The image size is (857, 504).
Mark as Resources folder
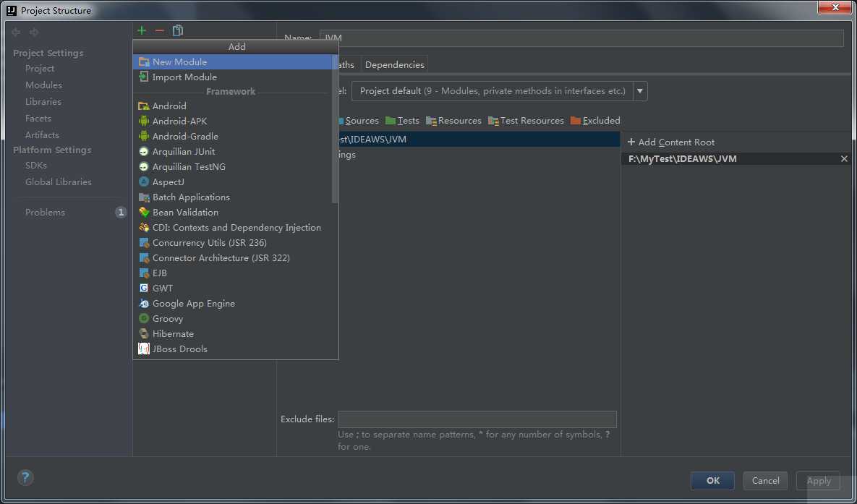453,121
